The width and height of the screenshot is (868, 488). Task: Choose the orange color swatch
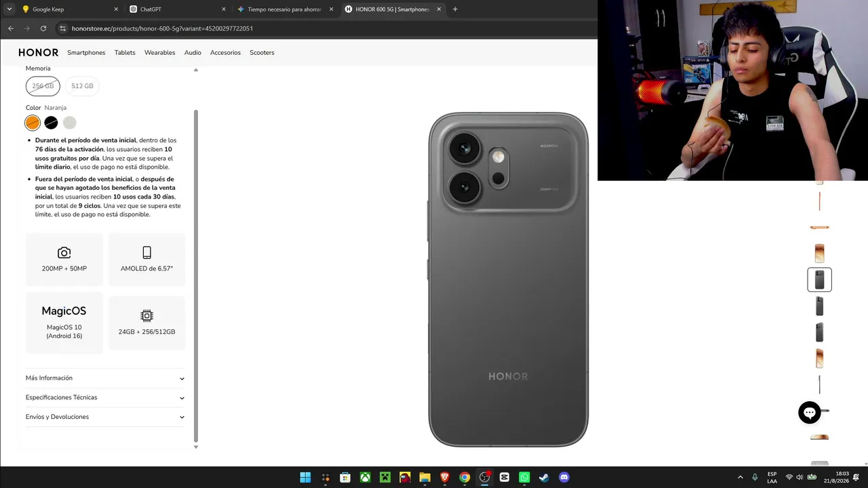(x=33, y=123)
